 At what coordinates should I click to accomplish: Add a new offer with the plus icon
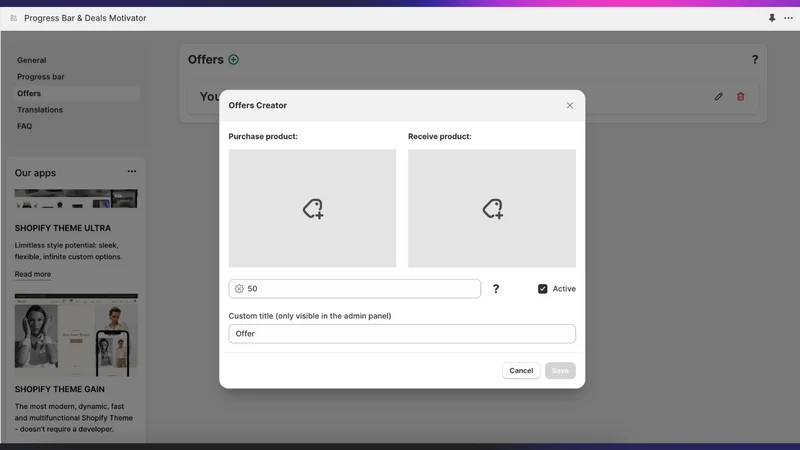tap(233, 60)
